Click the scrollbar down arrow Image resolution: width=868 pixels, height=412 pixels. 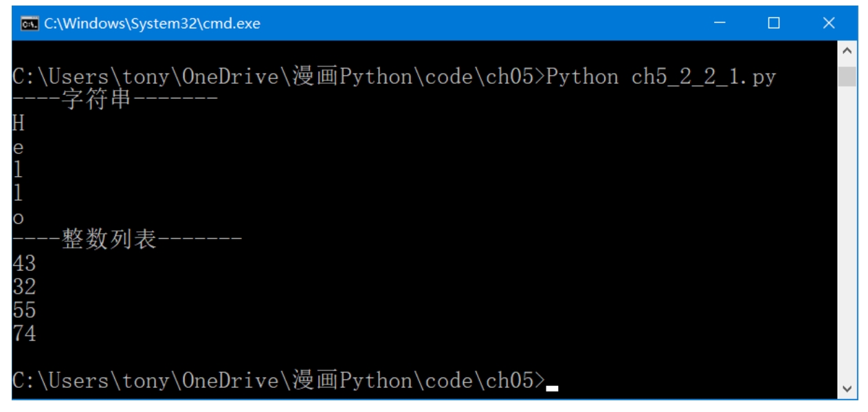[x=847, y=389]
